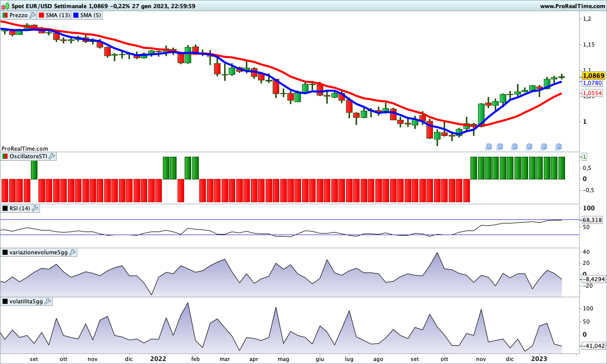This screenshot has height=364, width=607.
Task: Open the fourth news document icon from left
Action: coord(529,147)
